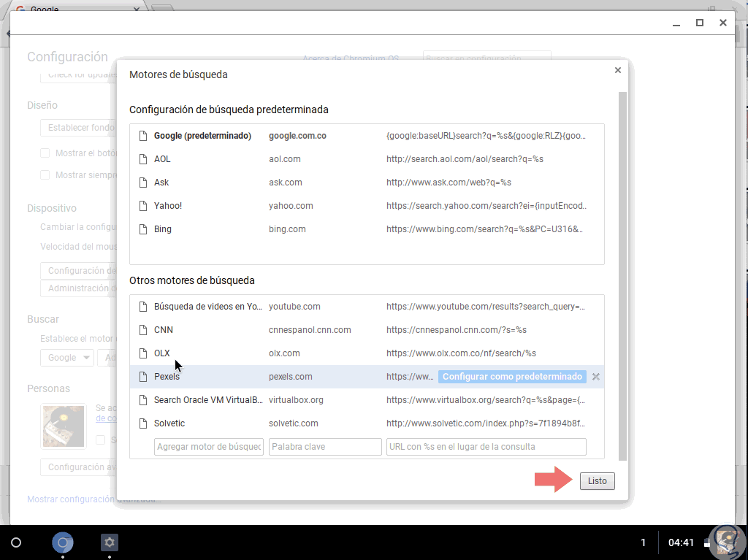Click the pexels.com keyword
This screenshot has width=748, height=560.
(291, 377)
